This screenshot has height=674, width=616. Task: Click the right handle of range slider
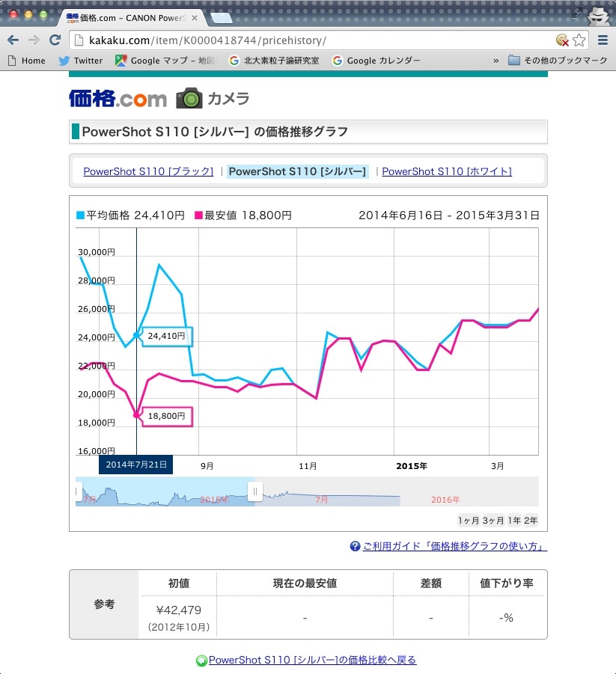pyautogui.click(x=254, y=491)
